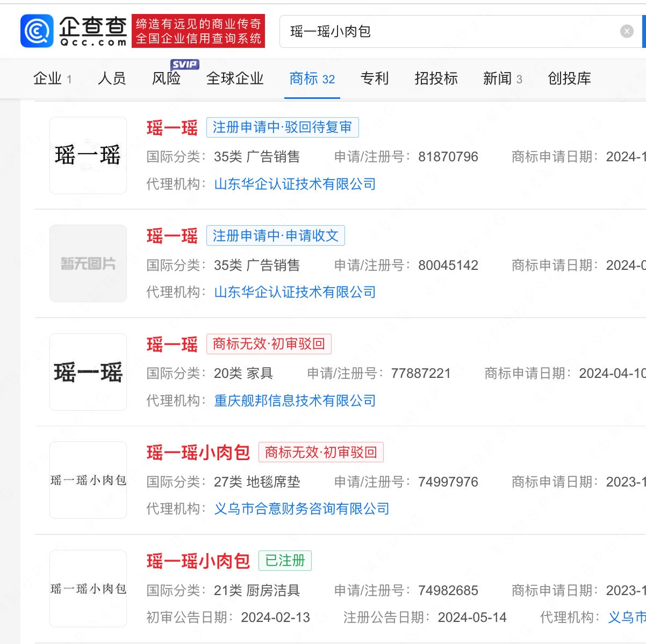Open 瑶一瑶小肉包 title in 27类 地毯席垫 row
646x644 pixels.
[198, 453]
